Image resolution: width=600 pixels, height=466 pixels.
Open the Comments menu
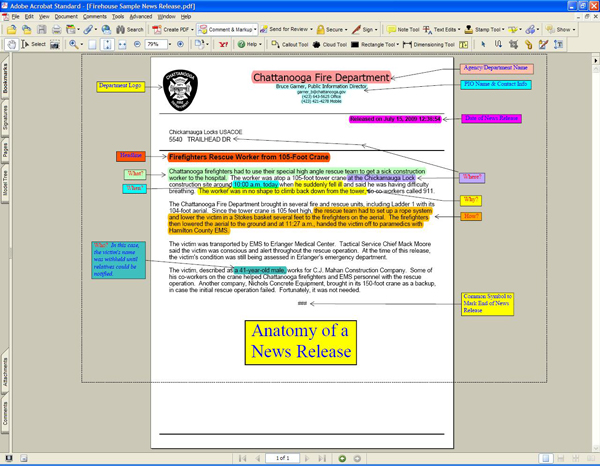[95, 16]
